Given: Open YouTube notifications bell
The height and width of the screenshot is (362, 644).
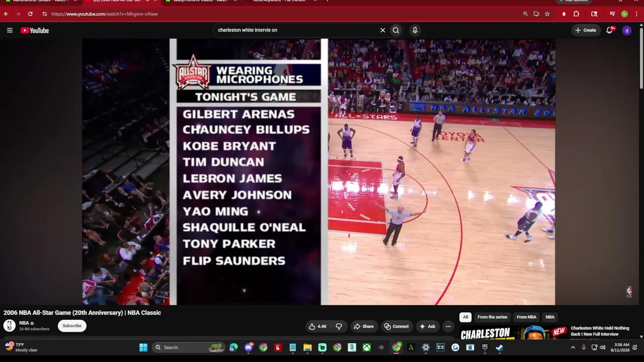Looking at the screenshot, I should pos(609,30).
